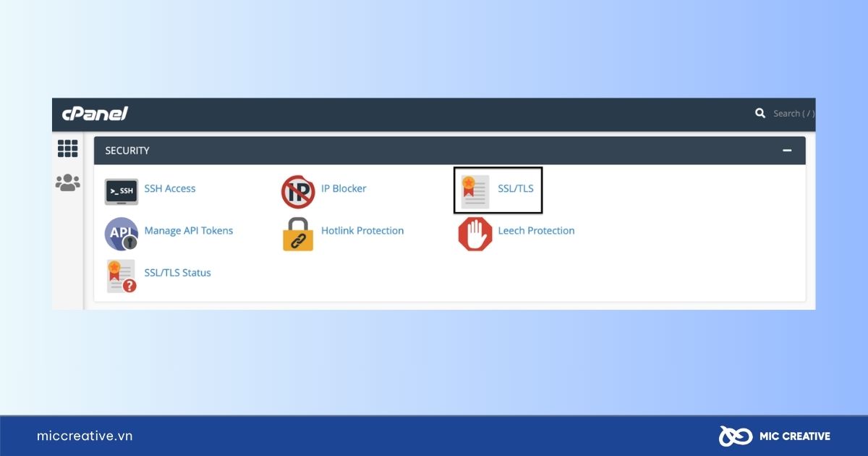Open the SSH Access terminal icon
Screen dimensions: 868x456
[121, 192]
